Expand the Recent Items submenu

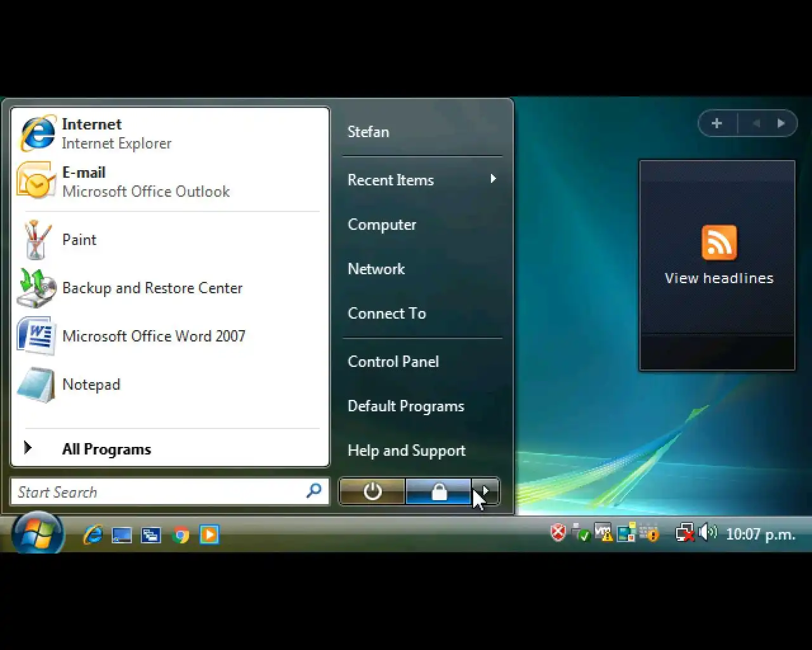pos(422,180)
